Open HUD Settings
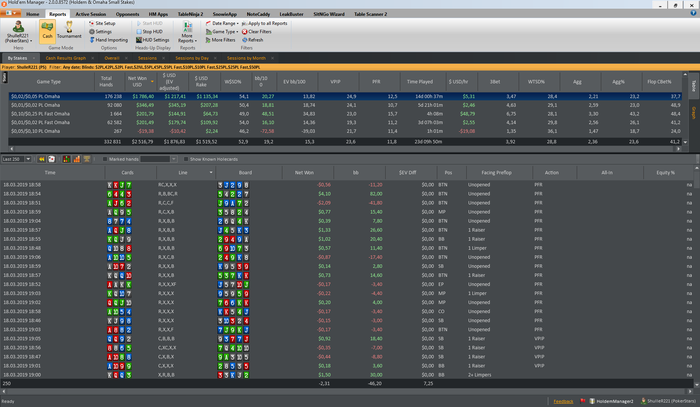700x407 pixels. pyautogui.click(x=152, y=40)
